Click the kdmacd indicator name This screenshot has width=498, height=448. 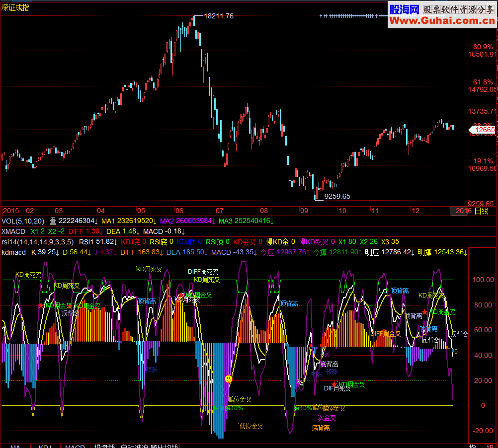[13, 252]
